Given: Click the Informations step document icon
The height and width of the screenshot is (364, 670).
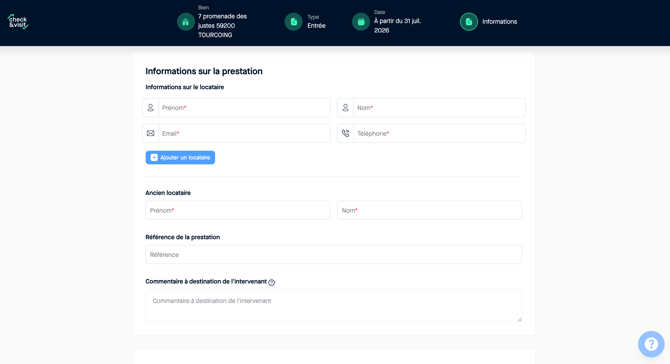Looking at the screenshot, I should pos(469,22).
